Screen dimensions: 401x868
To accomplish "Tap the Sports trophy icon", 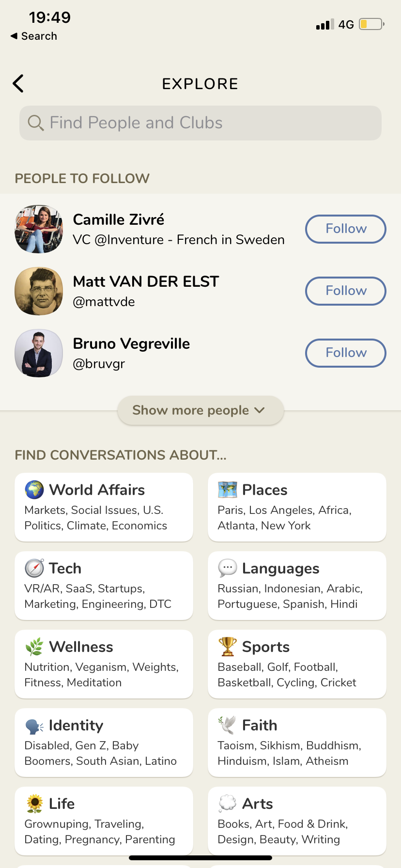I will point(227,647).
